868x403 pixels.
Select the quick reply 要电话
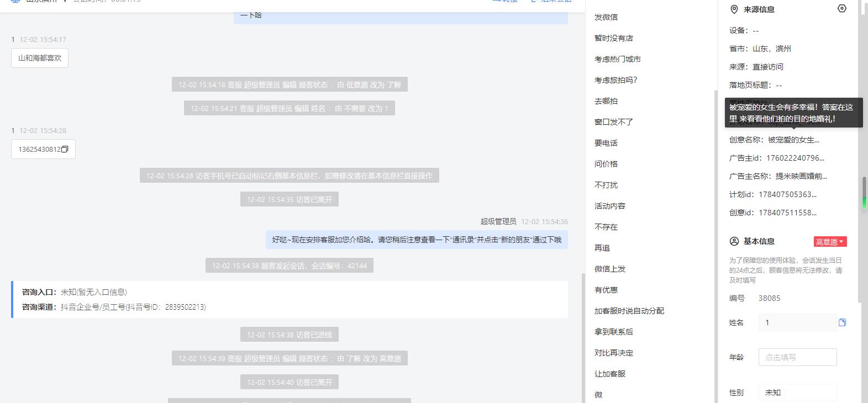(606, 143)
